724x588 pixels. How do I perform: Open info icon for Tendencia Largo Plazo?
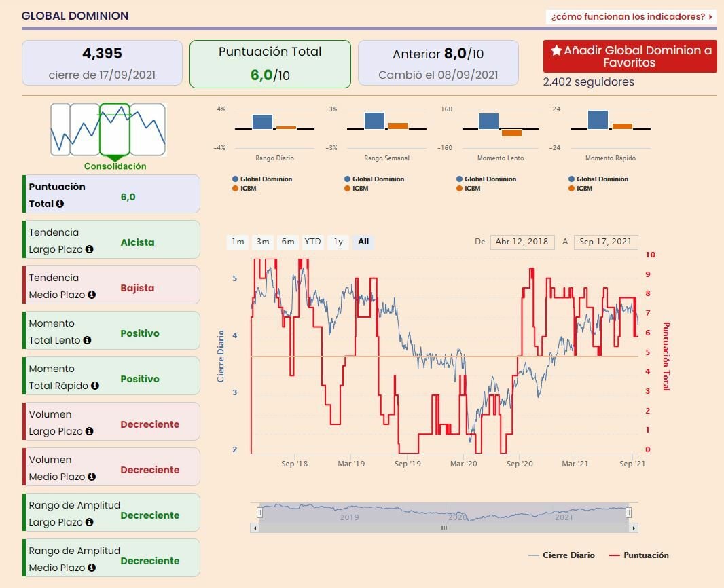[90, 249]
